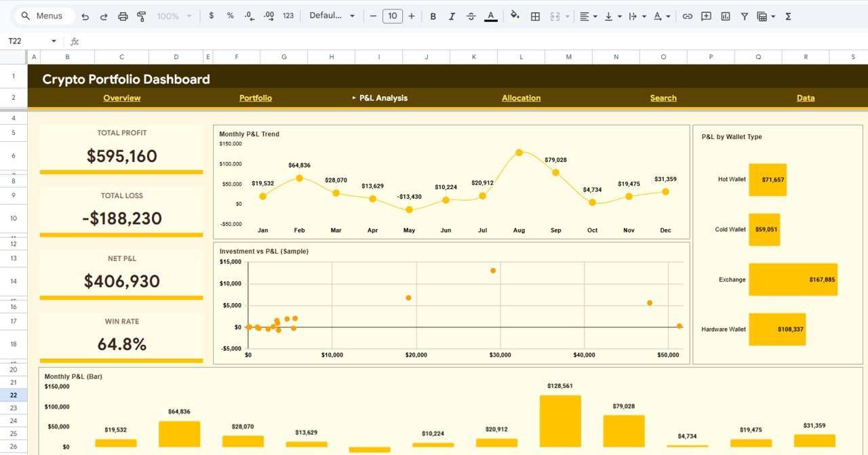Toggle italic formatting
The image size is (868, 455).
pyautogui.click(x=452, y=15)
